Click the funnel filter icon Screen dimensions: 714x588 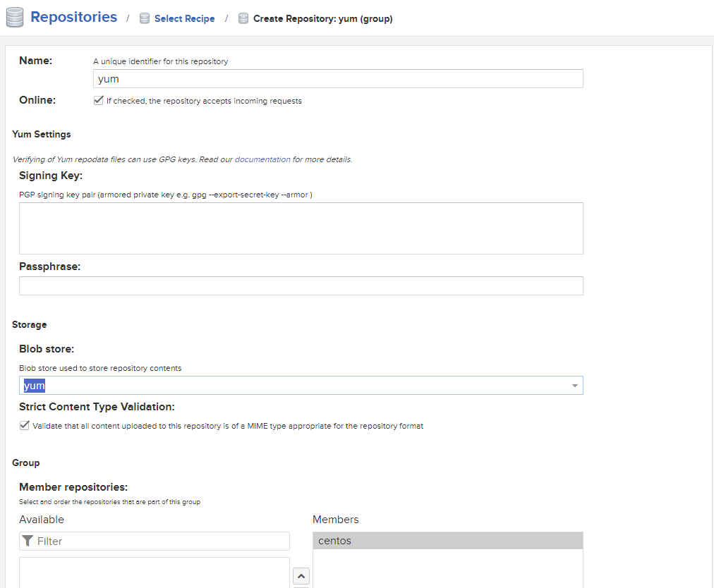[x=28, y=541]
